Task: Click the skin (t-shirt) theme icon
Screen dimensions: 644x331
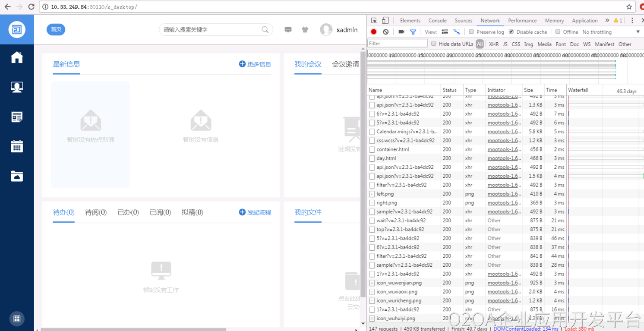Action: tap(305, 30)
